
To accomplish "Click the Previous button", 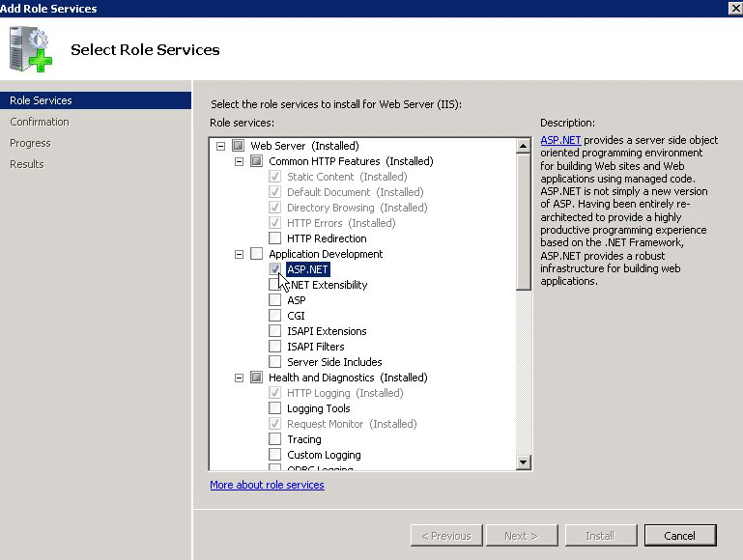I will coord(446,536).
